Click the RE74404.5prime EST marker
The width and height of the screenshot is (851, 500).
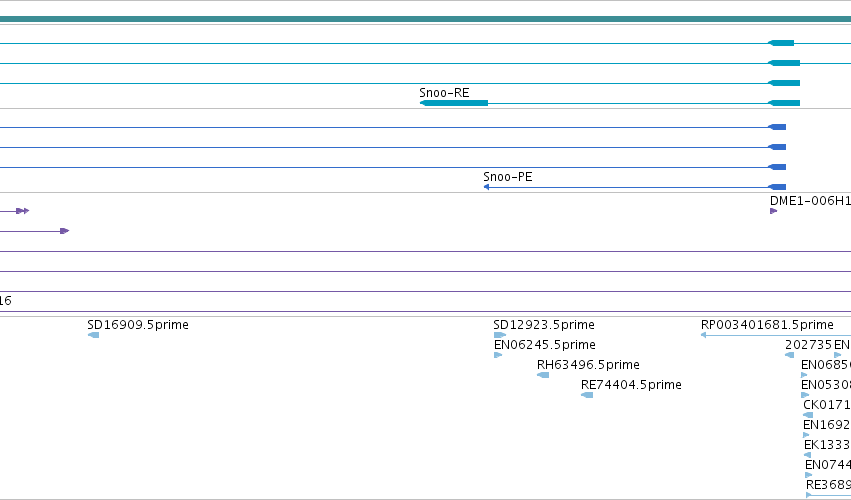[x=587, y=395]
